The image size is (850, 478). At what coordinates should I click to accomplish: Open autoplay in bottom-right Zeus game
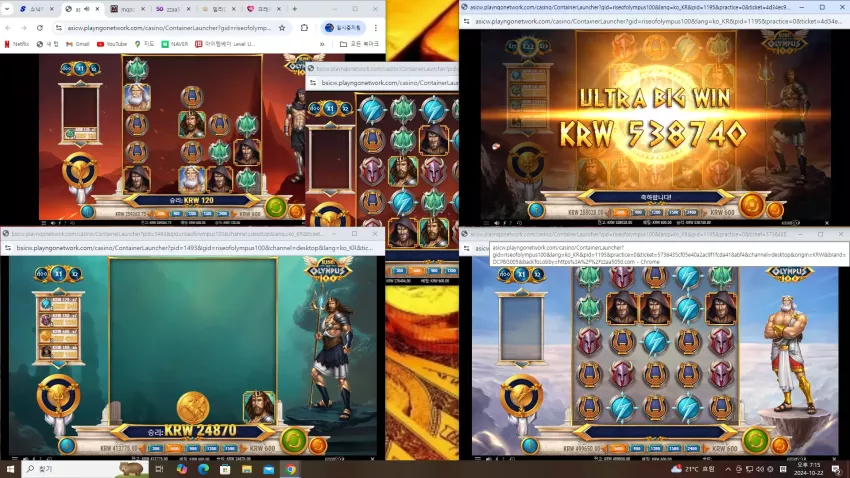point(780,445)
